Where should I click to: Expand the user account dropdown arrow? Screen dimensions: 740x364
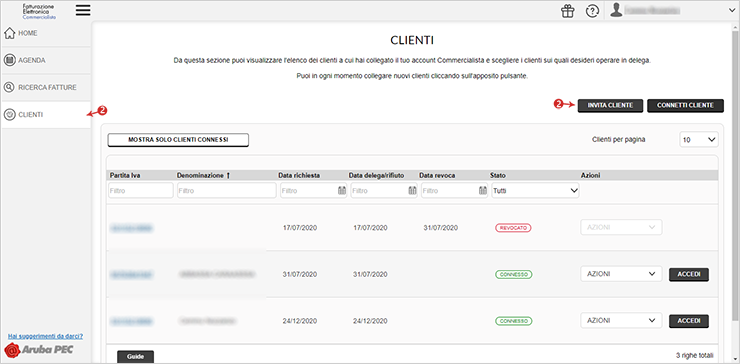tap(732, 10)
